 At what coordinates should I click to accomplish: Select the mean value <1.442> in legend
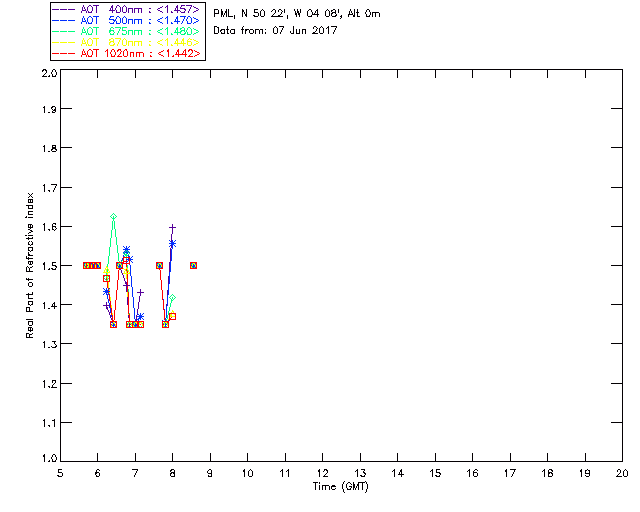pos(178,53)
